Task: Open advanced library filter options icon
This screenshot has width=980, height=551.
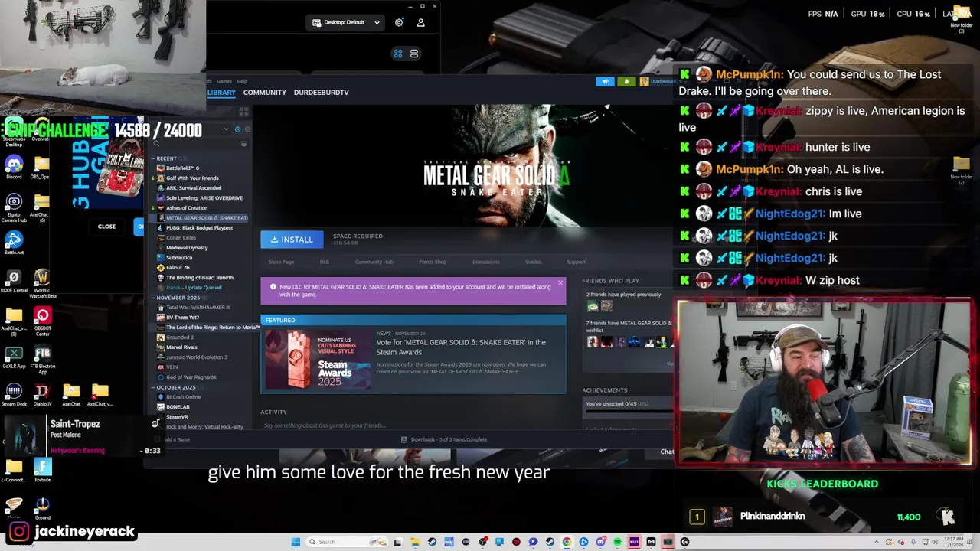Action: click(243, 144)
